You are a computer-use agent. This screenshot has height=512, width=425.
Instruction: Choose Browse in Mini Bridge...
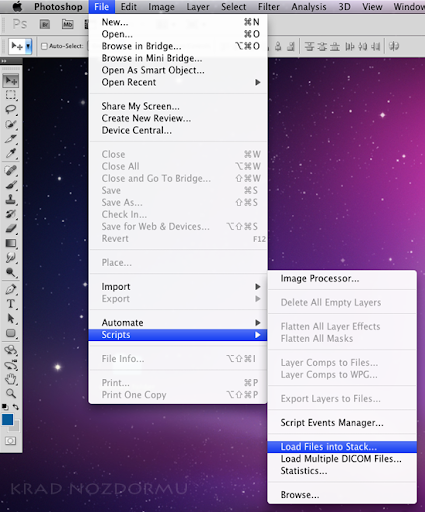pyautogui.click(x=178, y=58)
